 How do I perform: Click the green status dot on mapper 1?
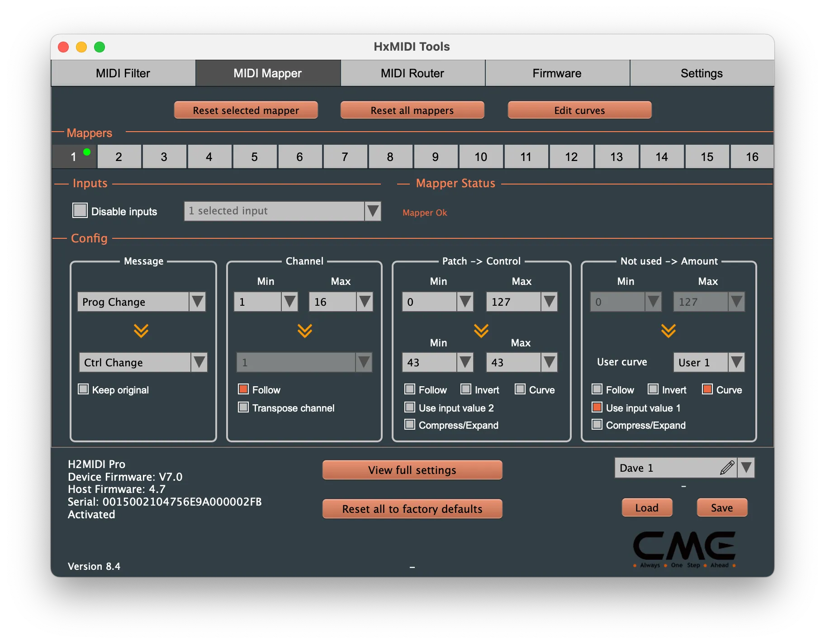pyautogui.click(x=87, y=152)
